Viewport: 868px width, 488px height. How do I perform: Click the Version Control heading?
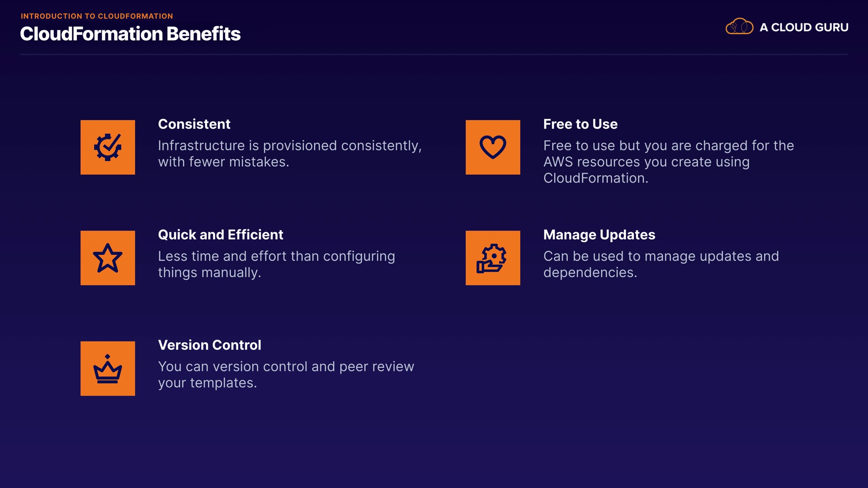click(209, 345)
